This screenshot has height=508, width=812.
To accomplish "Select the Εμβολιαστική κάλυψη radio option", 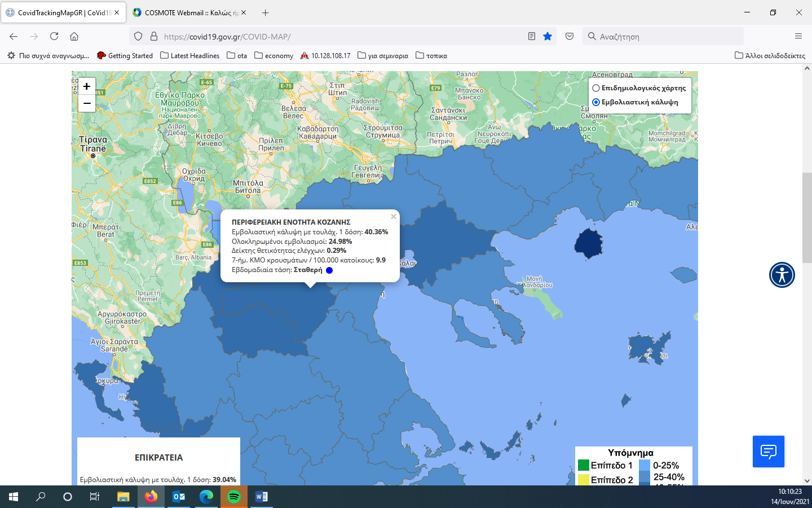I will 595,102.
